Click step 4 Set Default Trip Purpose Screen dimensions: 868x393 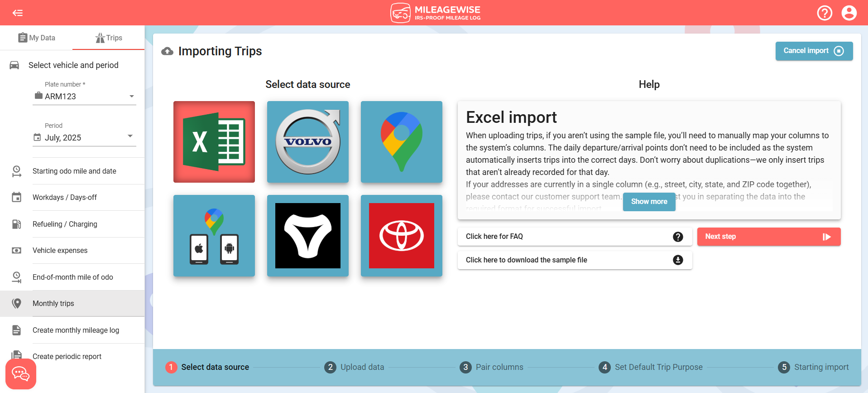651,367
